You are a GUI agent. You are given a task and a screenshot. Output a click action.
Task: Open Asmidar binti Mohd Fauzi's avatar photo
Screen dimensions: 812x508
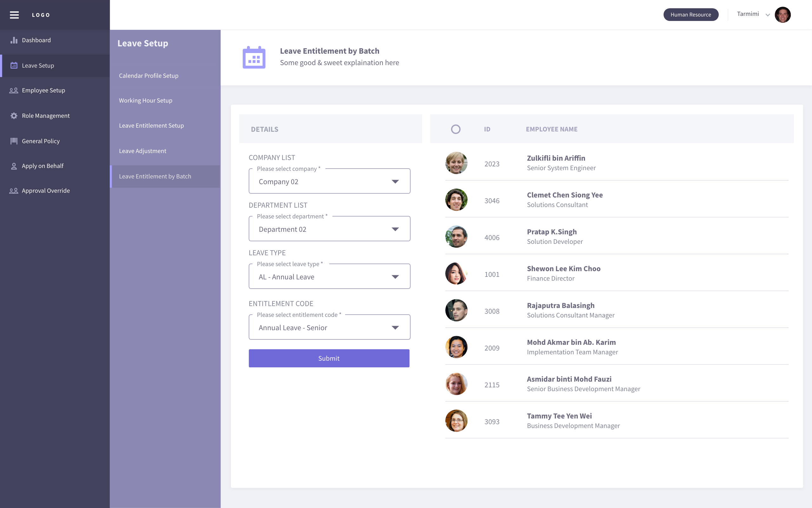click(x=456, y=384)
